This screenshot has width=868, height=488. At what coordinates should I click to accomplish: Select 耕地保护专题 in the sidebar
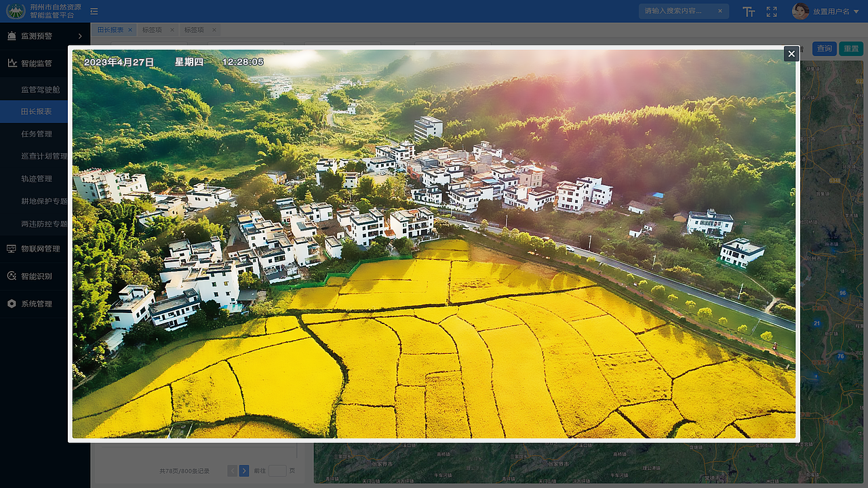45,201
